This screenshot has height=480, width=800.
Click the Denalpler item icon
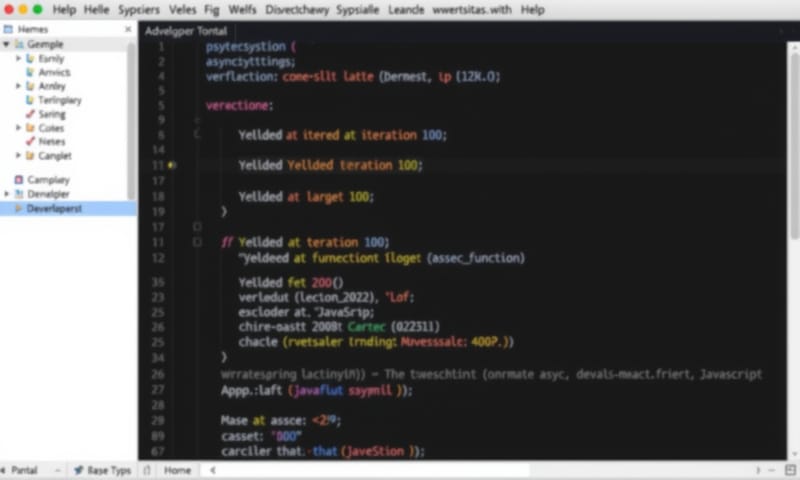point(19,194)
